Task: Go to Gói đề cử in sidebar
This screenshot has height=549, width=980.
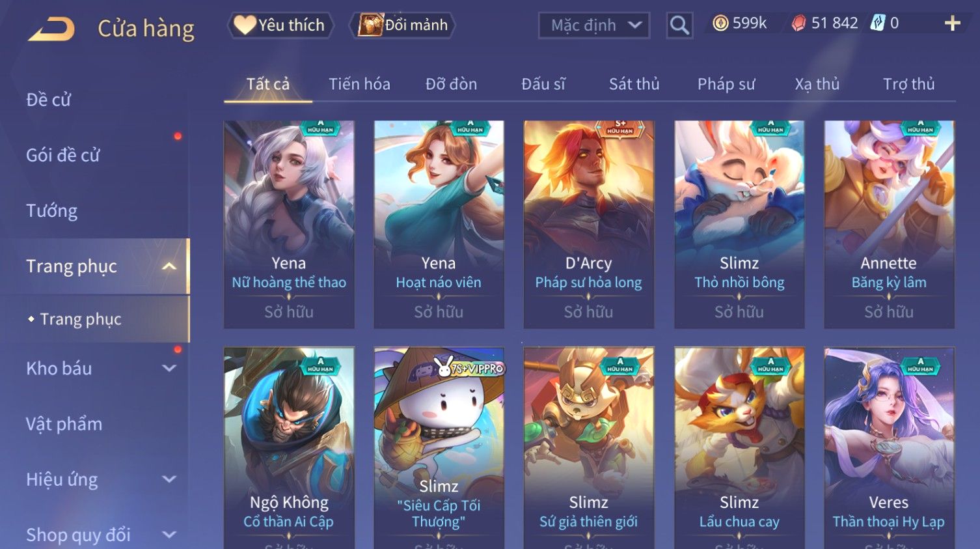Action: (63, 155)
